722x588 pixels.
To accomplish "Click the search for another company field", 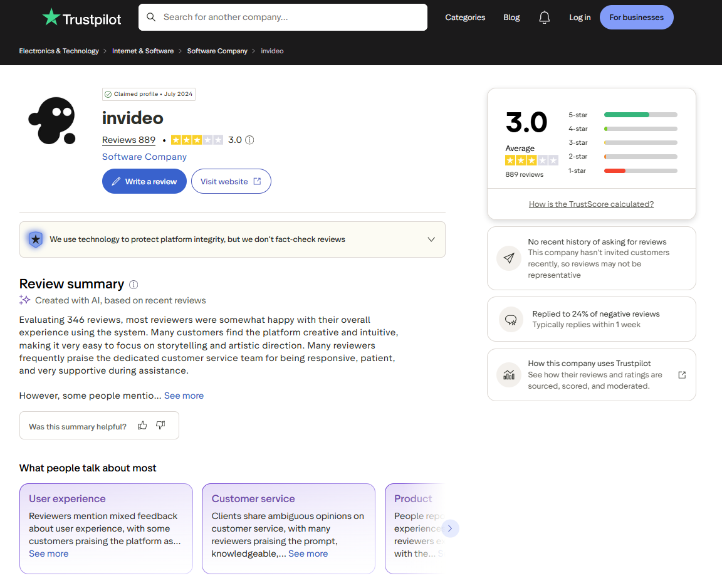I will [x=283, y=18].
